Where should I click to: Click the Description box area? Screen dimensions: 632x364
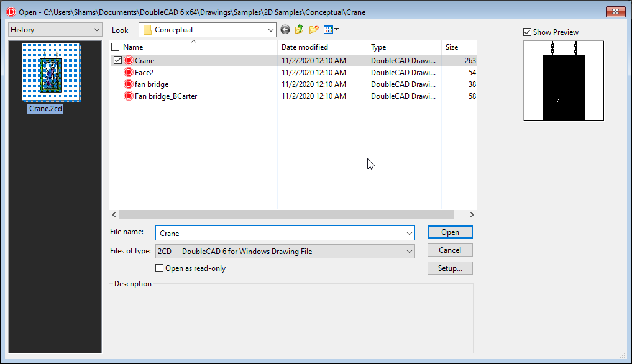291,319
